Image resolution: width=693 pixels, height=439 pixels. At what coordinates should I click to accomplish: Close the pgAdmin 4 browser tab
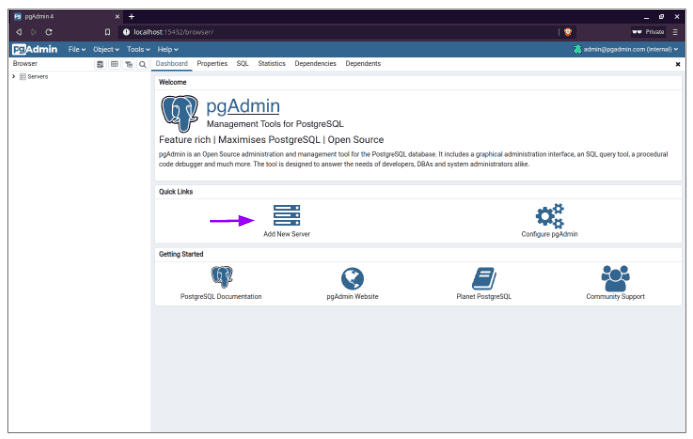pyautogui.click(x=117, y=17)
